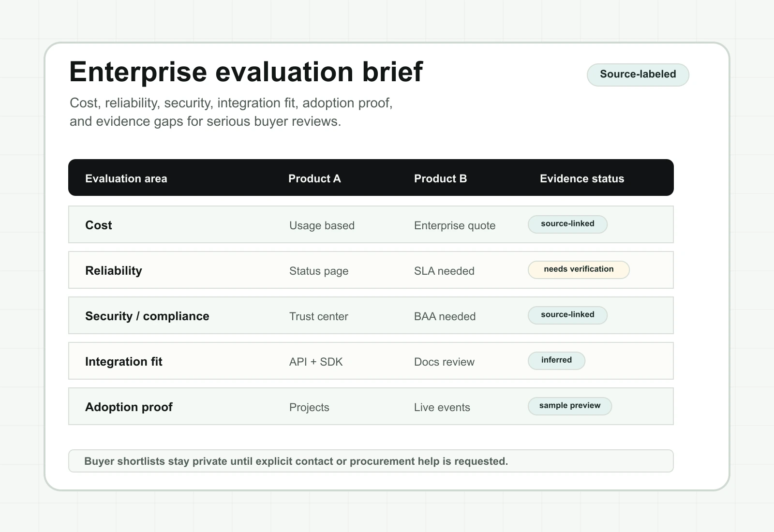Click the Trust center cell
Viewport: 774px width, 532px height.
point(319,316)
